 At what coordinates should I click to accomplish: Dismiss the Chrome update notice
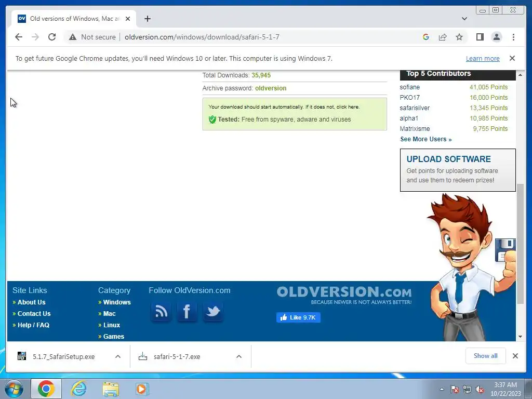click(512, 58)
